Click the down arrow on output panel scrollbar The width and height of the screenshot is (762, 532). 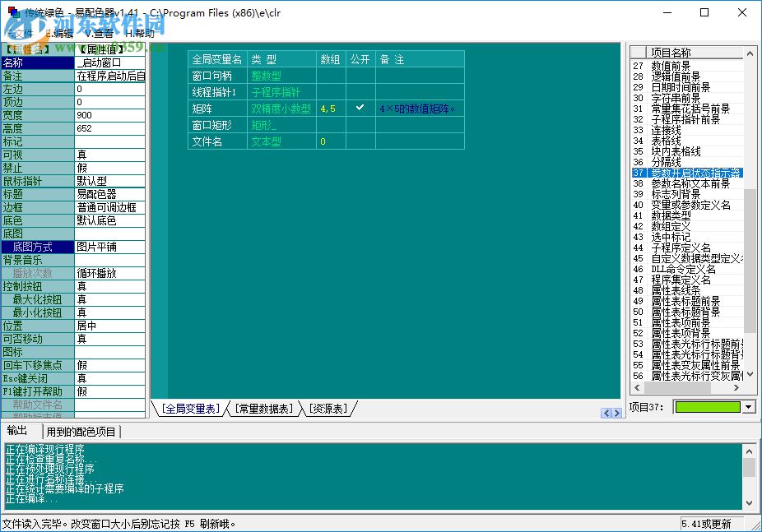(x=750, y=501)
